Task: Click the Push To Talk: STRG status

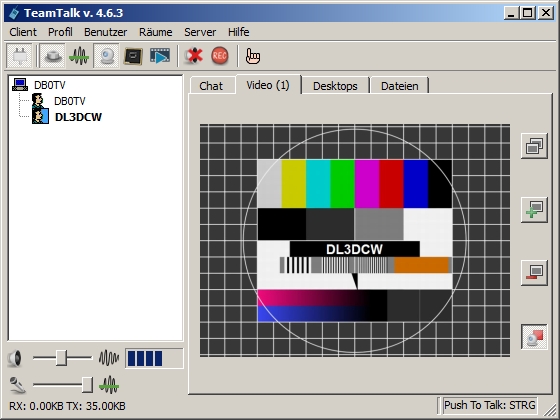Action: pos(489,405)
